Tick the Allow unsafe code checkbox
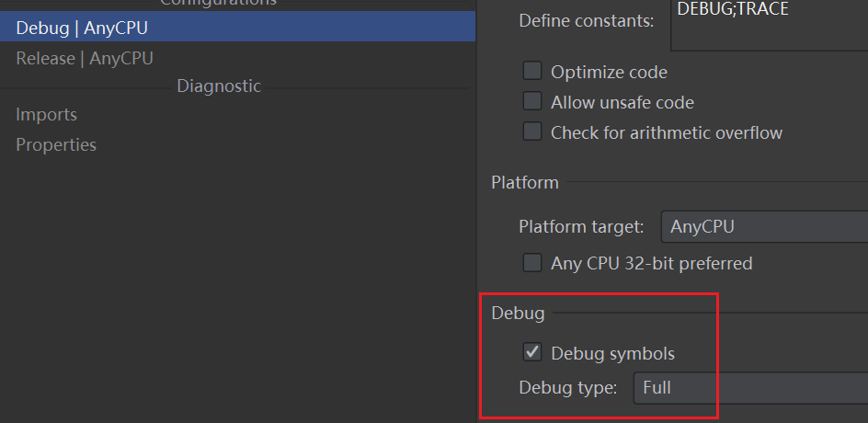The width and height of the screenshot is (868, 423). click(532, 102)
